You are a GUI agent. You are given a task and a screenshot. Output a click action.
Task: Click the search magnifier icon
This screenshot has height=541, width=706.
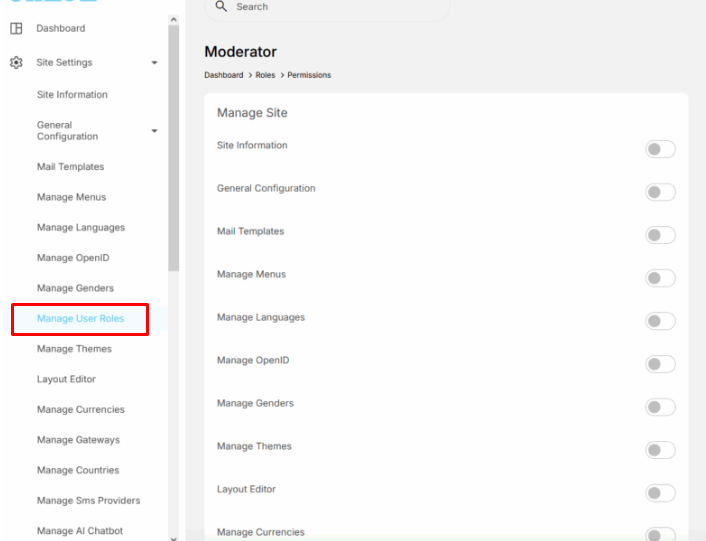222,7
